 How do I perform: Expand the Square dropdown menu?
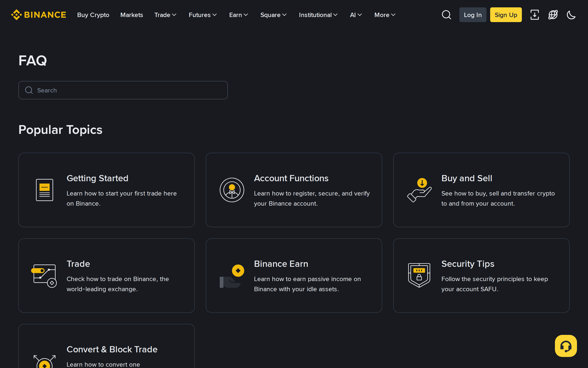(273, 15)
